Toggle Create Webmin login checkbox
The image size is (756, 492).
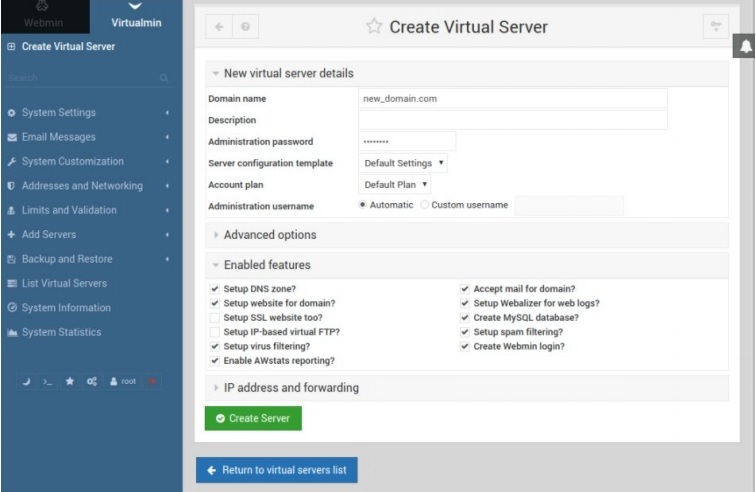coord(464,346)
